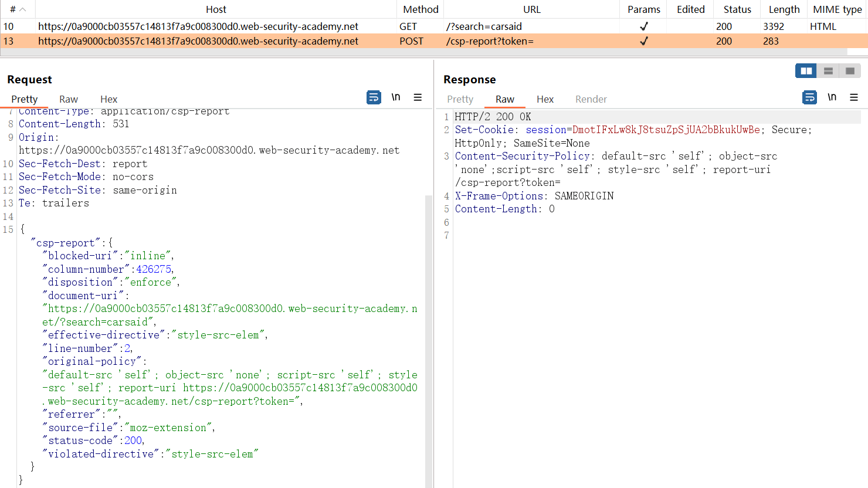Show non-printable characters in Response panel
Image resolution: width=868 pixels, height=488 pixels.
[832, 97]
